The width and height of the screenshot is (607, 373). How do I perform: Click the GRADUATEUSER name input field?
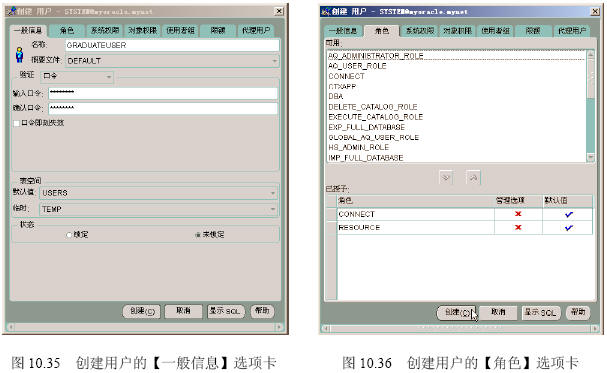coord(172,45)
